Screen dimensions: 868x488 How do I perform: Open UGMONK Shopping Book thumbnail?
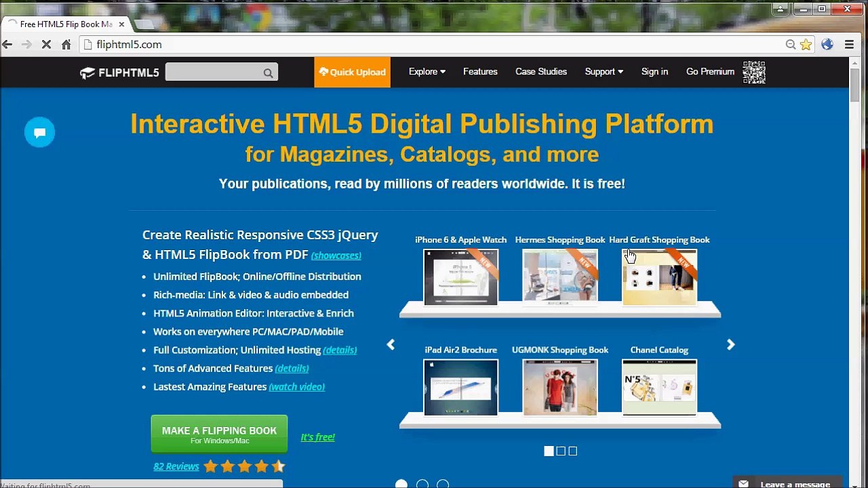(560, 388)
